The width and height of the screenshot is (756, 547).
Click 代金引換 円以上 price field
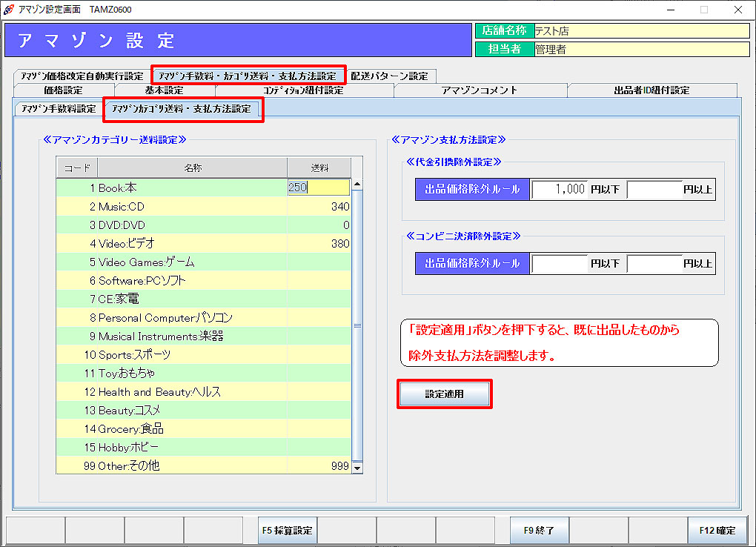coord(654,190)
